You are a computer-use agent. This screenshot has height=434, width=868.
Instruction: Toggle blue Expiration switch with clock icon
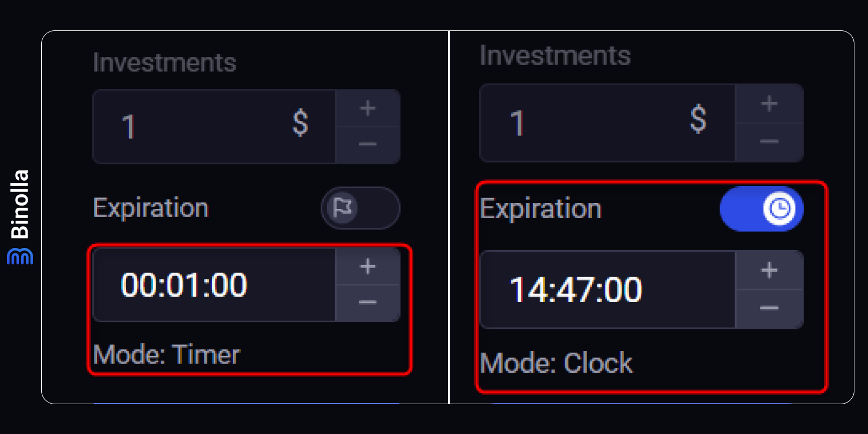(761, 209)
